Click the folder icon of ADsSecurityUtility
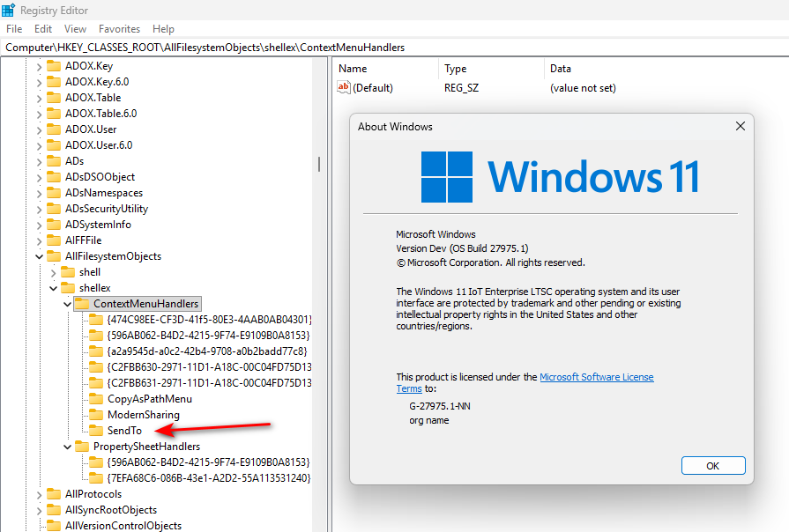The height and width of the screenshot is (532, 789). [x=54, y=209]
